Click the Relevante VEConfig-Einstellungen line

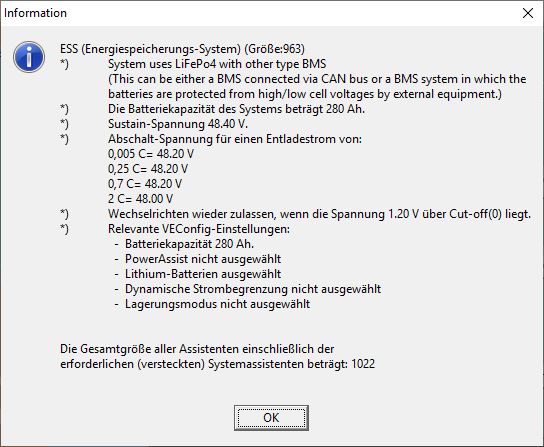coord(198,229)
